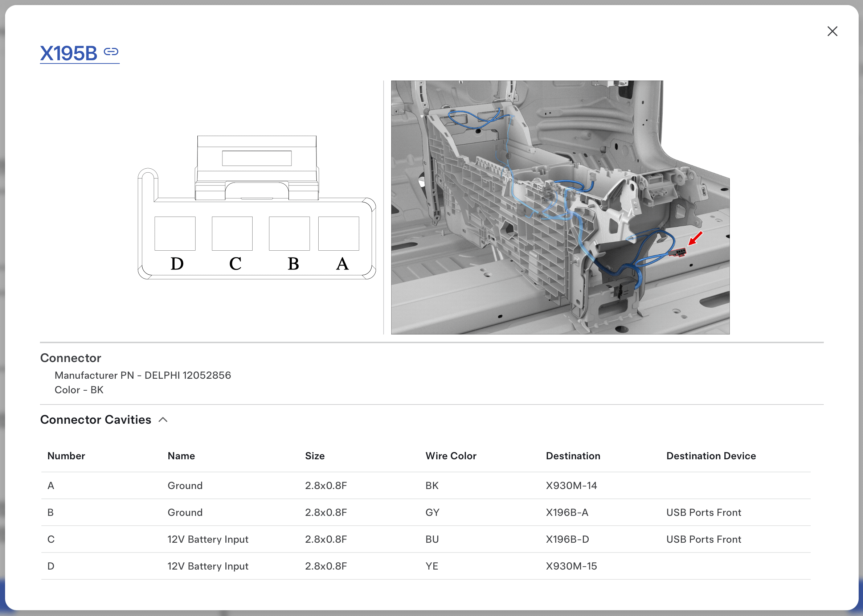Screen dimensions: 863x616
Task: Click the chain link icon beside X195B
Action: (111, 51)
